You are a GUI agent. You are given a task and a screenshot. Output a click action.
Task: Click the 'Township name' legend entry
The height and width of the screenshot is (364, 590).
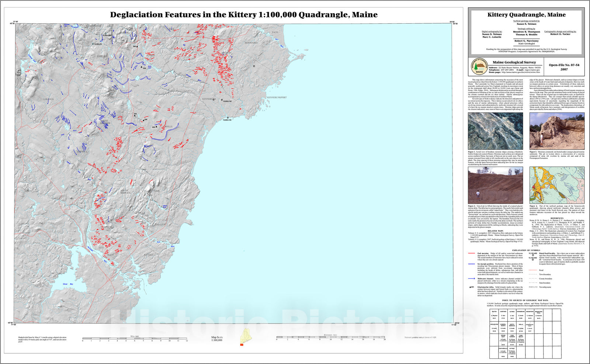click(x=545, y=287)
